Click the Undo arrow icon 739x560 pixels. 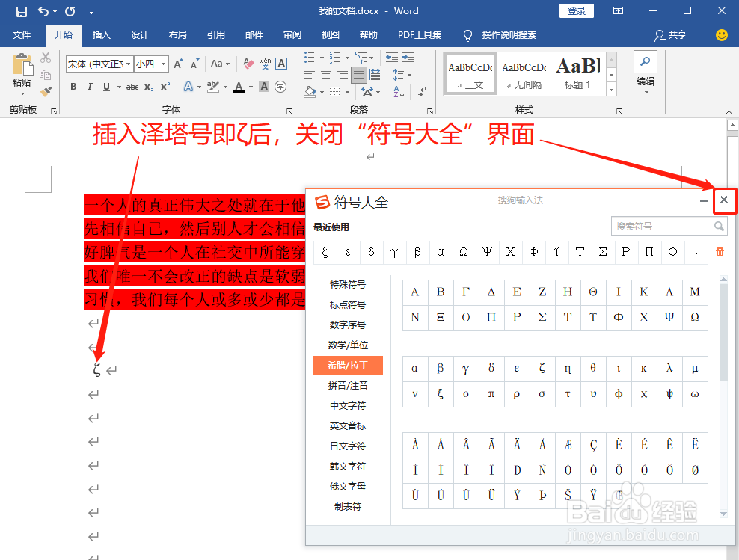(43, 11)
